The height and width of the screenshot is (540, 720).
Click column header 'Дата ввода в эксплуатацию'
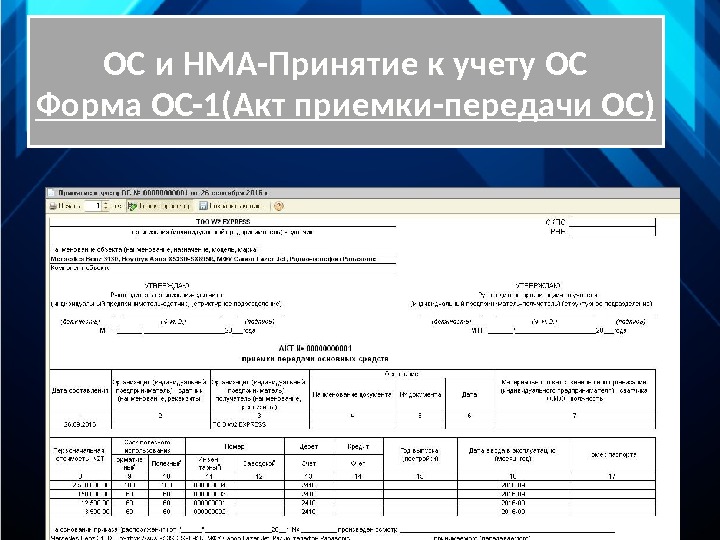(x=512, y=455)
